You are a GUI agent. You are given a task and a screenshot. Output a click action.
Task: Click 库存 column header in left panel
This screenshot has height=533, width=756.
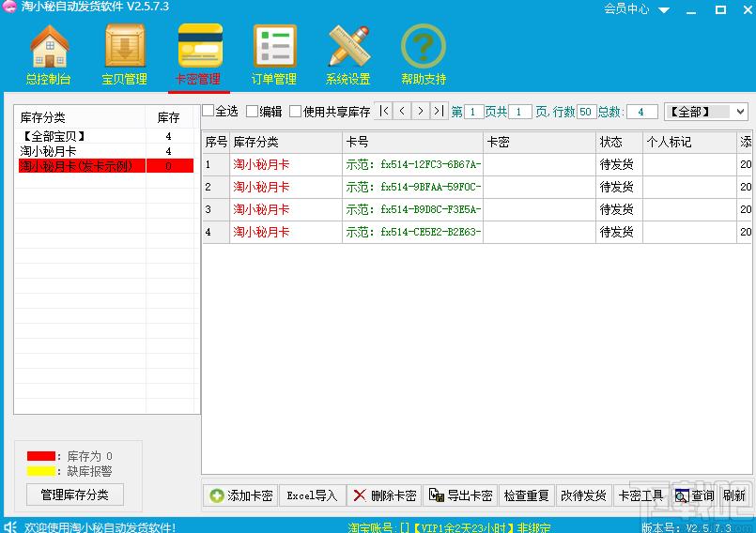(169, 117)
